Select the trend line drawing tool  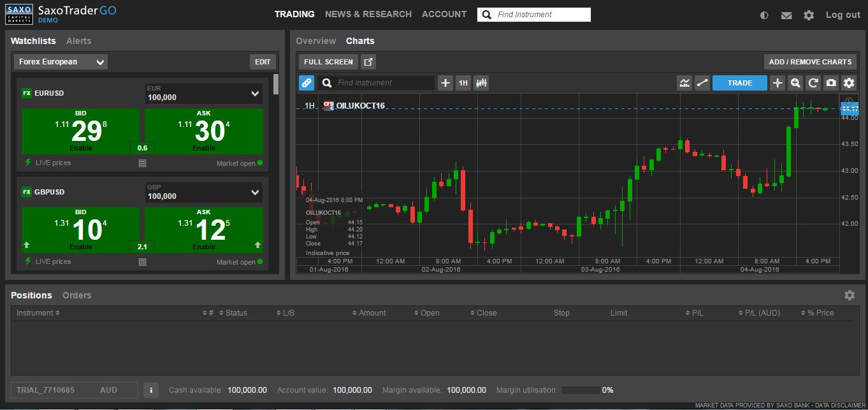point(702,83)
